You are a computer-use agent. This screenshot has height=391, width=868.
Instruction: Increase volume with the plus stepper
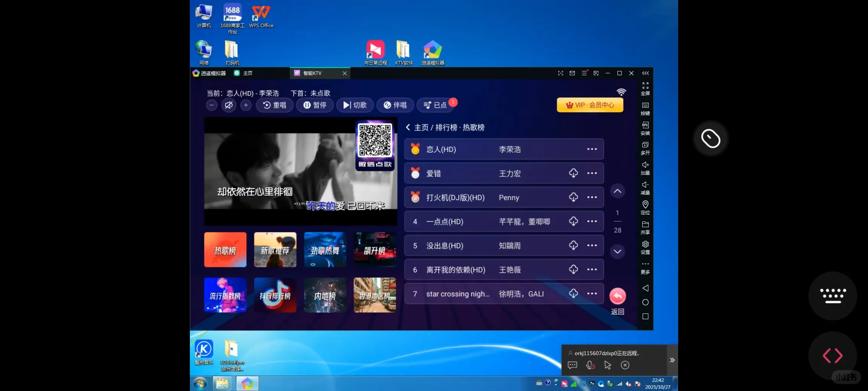(x=246, y=105)
